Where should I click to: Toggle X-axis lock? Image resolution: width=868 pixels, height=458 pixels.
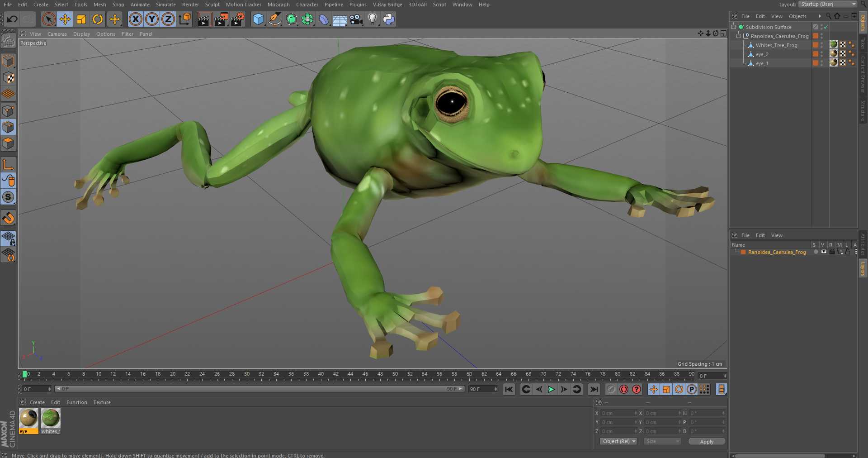[135, 19]
